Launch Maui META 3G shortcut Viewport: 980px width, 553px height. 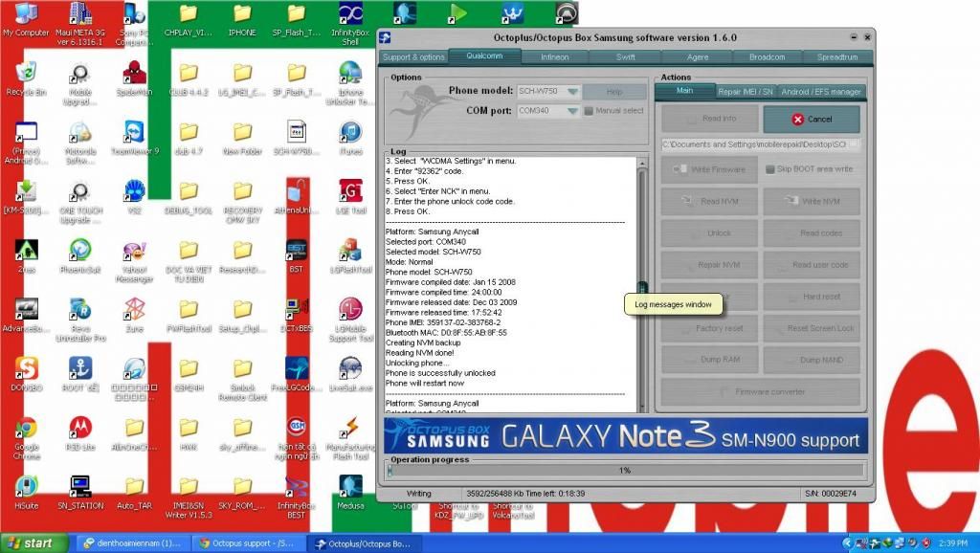(80, 23)
